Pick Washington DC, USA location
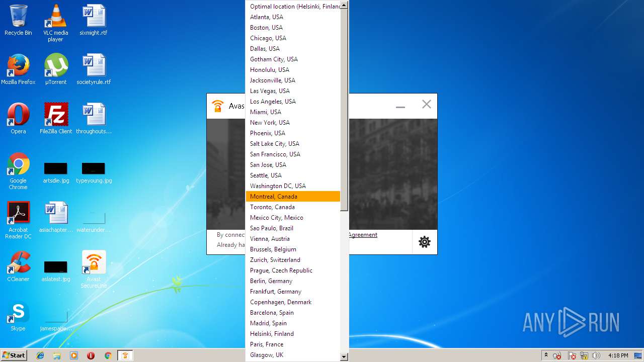 point(293,186)
